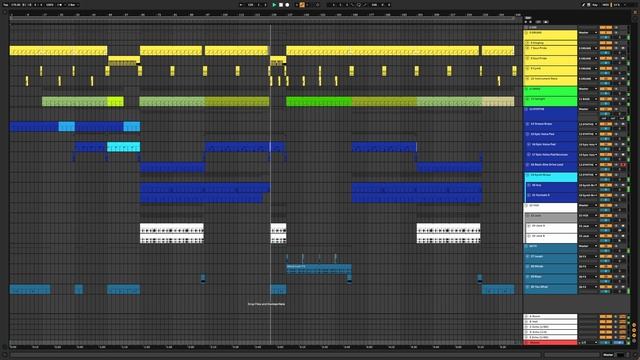Click the MIDI Arrangement Overdub icon
Viewport: 640px width, 360px height.
coord(297,5)
